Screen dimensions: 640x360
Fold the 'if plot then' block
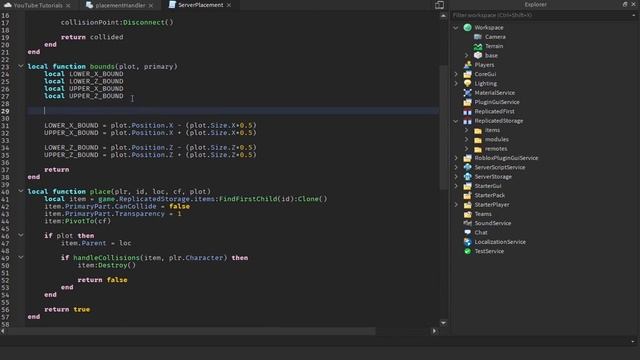(x=20, y=235)
